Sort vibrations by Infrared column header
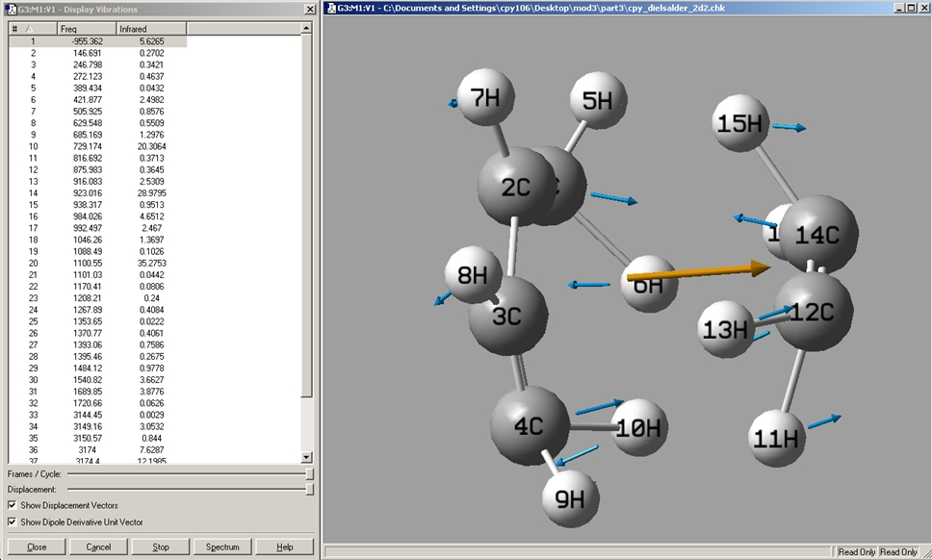 149,29
